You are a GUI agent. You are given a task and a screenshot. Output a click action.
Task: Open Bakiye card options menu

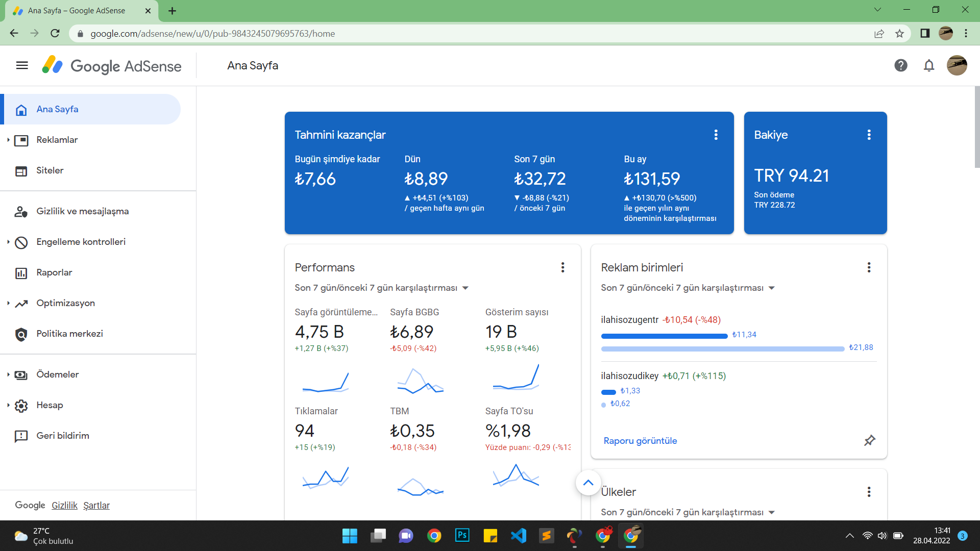tap(869, 135)
